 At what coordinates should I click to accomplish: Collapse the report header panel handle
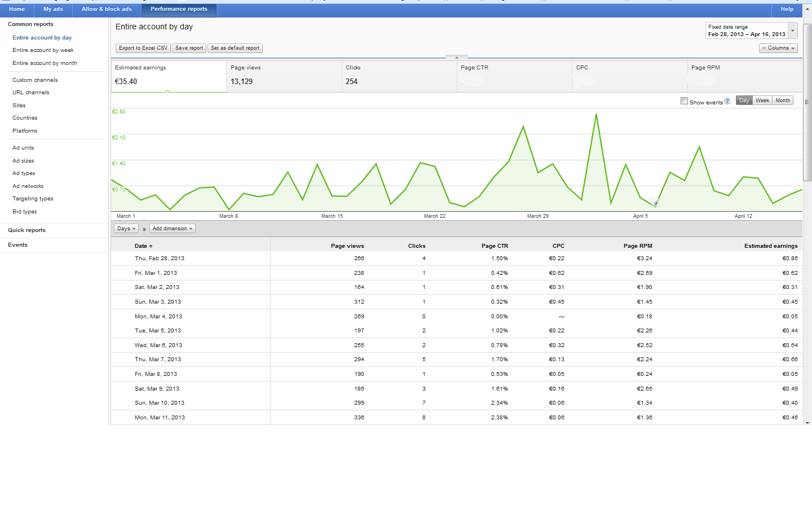tap(457, 57)
